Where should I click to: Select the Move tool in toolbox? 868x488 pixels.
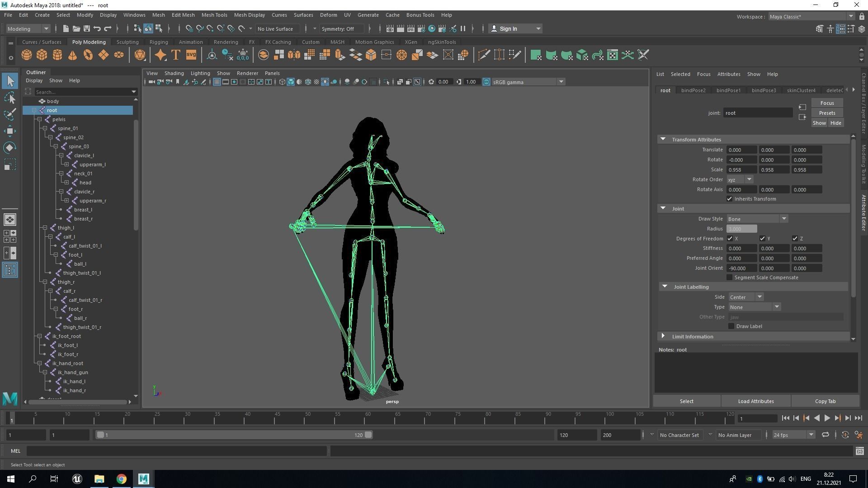point(10,131)
